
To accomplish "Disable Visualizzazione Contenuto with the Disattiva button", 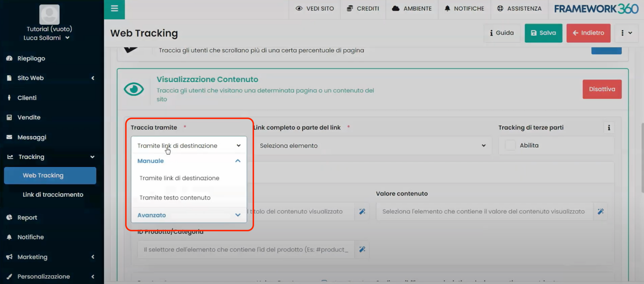I will [x=602, y=89].
